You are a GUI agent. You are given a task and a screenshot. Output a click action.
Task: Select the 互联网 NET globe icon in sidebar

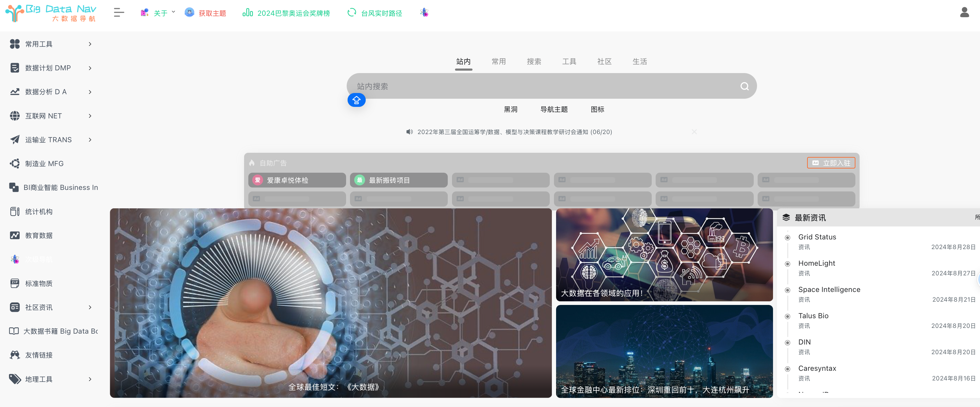(x=15, y=116)
